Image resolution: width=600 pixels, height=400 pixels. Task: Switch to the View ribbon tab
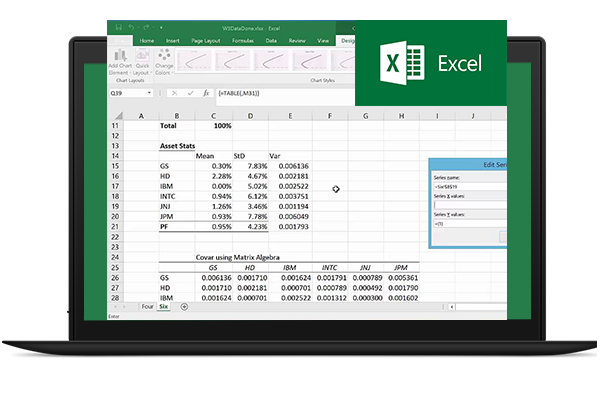[323, 41]
